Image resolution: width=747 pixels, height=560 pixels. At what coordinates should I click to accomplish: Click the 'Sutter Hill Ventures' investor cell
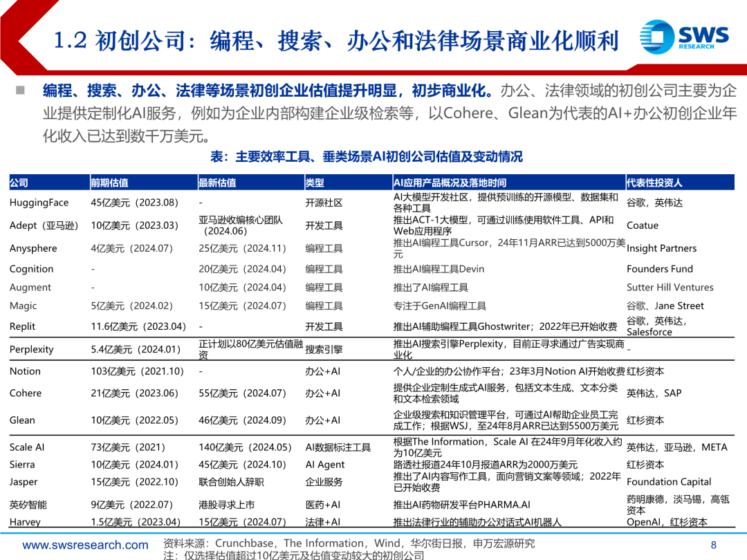click(x=670, y=288)
